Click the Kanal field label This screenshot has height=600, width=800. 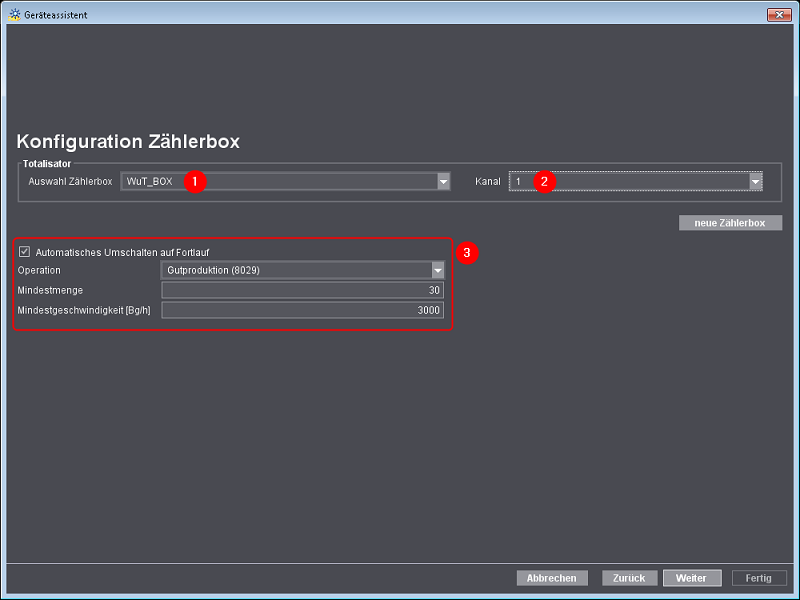pos(487,182)
